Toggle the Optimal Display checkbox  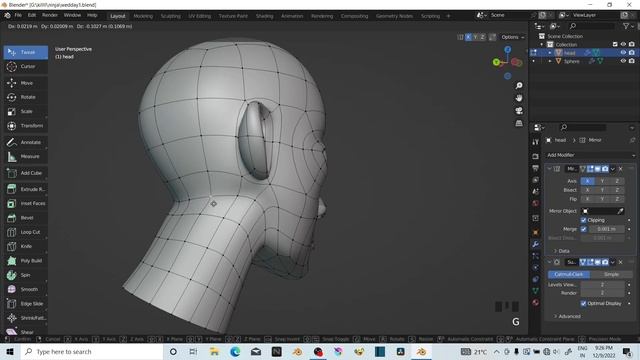pos(583,303)
